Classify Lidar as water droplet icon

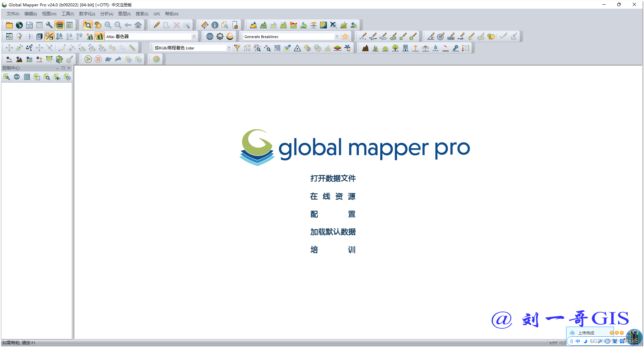coord(435,48)
